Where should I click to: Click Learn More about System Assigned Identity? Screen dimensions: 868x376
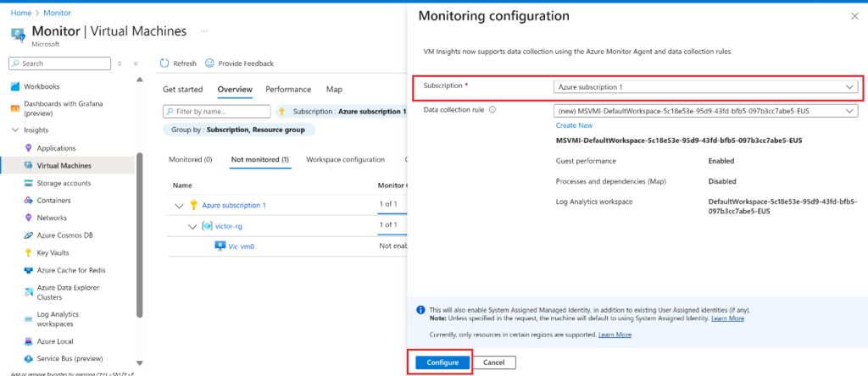pyautogui.click(x=727, y=318)
